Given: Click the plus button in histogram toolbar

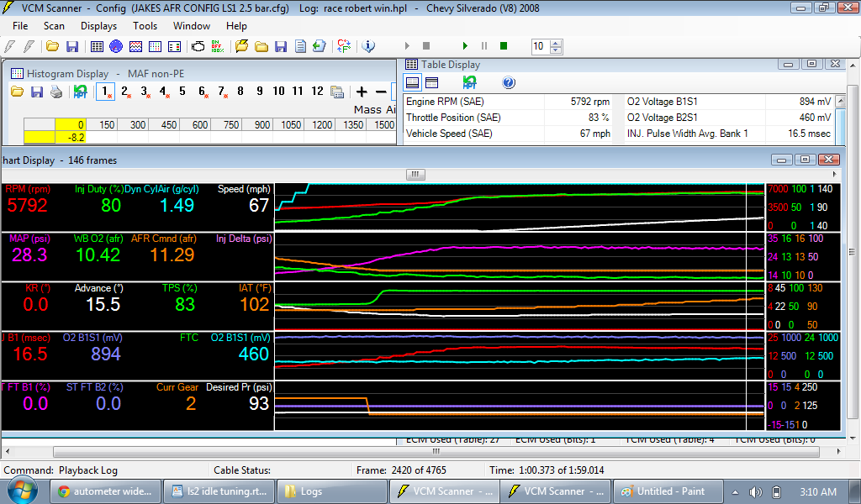Looking at the screenshot, I should [362, 92].
